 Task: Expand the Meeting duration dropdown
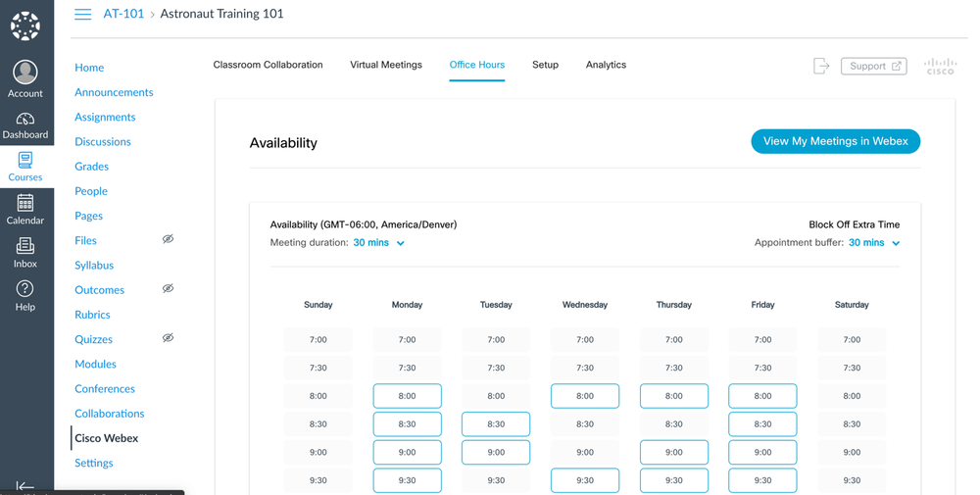click(378, 242)
